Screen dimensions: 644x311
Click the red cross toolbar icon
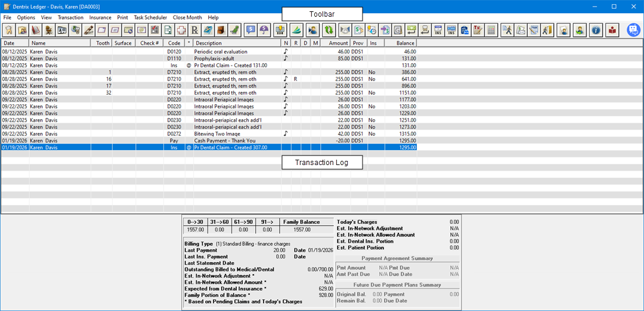tap(181, 30)
